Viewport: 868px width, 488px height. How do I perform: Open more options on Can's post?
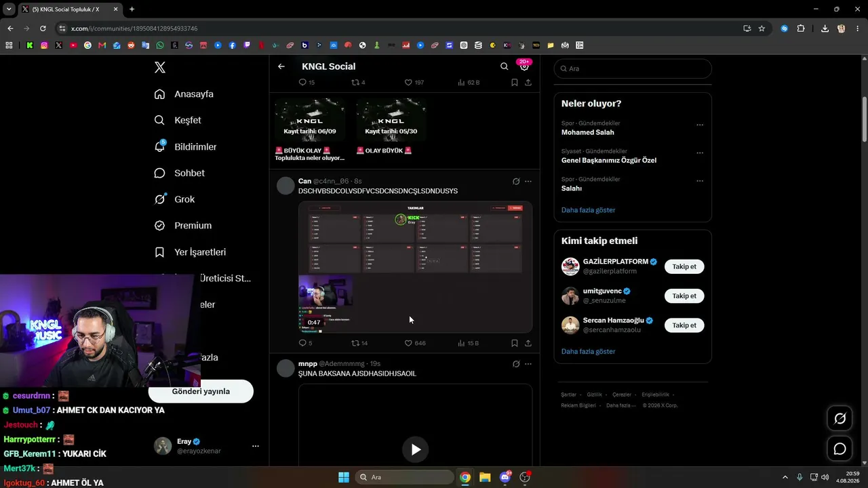pos(528,181)
